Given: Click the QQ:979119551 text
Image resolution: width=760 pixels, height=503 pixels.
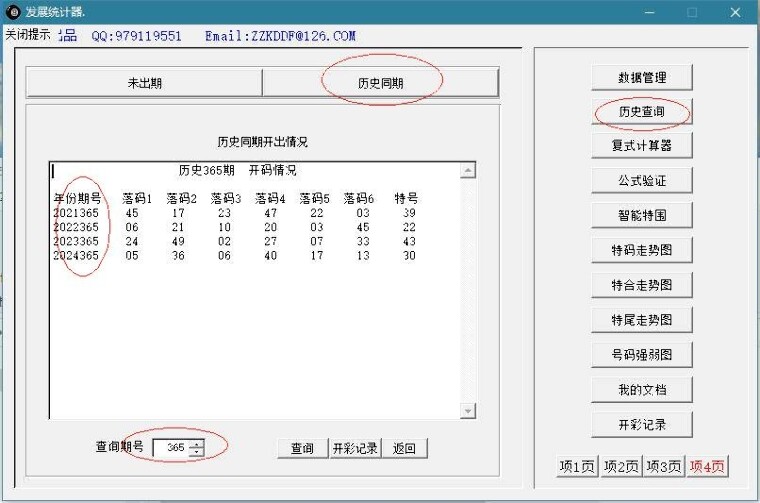Looking at the screenshot, I should click(x=136, y=36).
